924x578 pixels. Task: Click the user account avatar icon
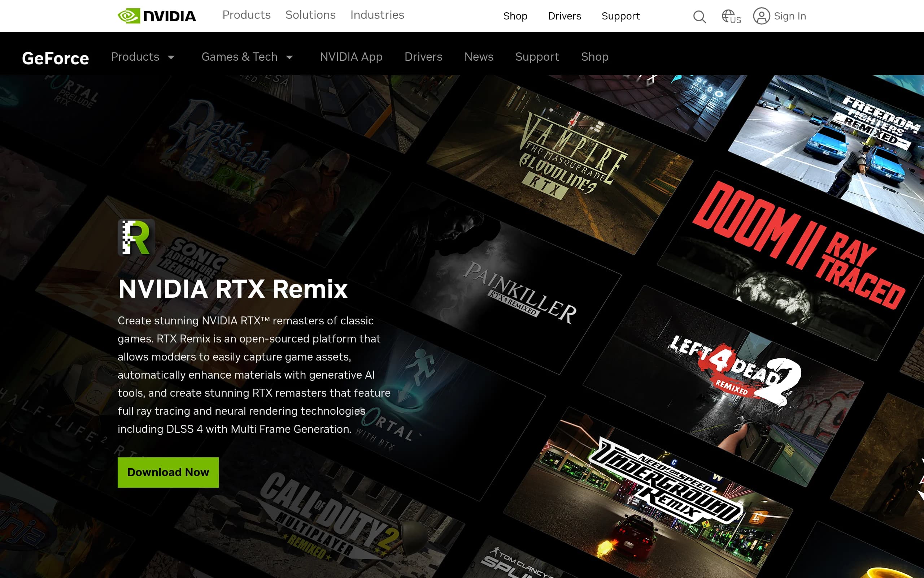[761, 16]
